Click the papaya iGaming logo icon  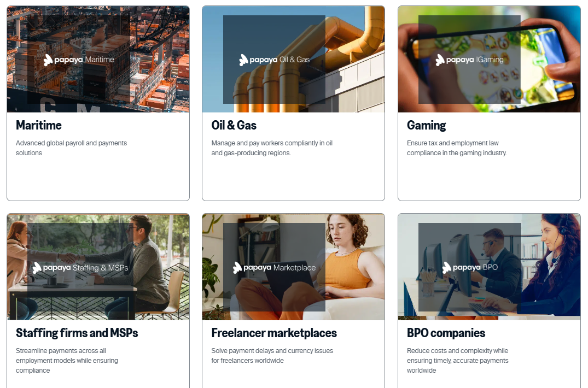440,60
